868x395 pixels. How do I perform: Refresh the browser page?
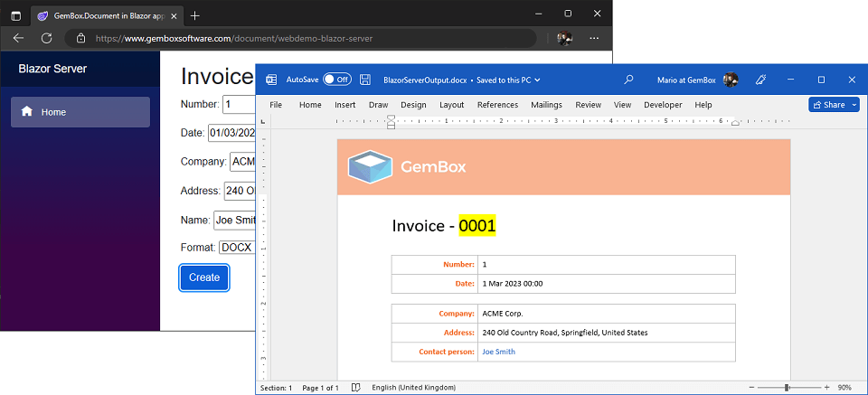tap(47, 39)
